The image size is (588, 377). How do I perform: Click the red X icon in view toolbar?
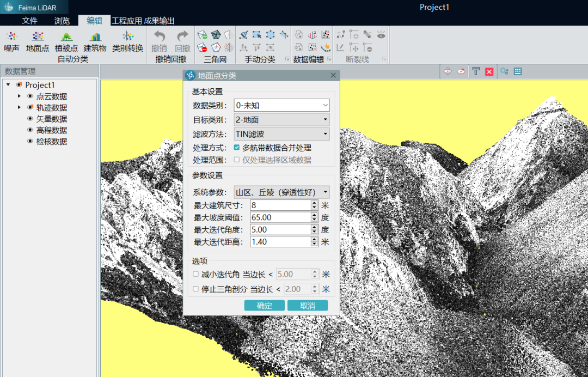(x=489, y=71)
